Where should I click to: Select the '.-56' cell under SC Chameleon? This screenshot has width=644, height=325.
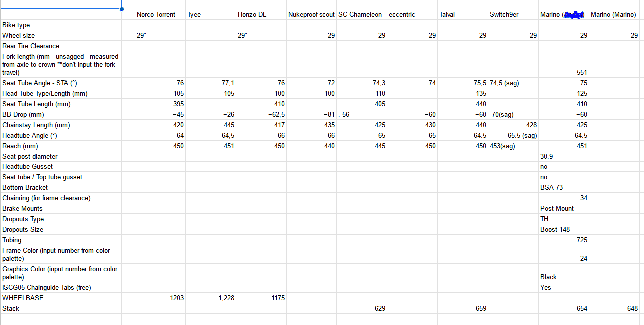362,115
